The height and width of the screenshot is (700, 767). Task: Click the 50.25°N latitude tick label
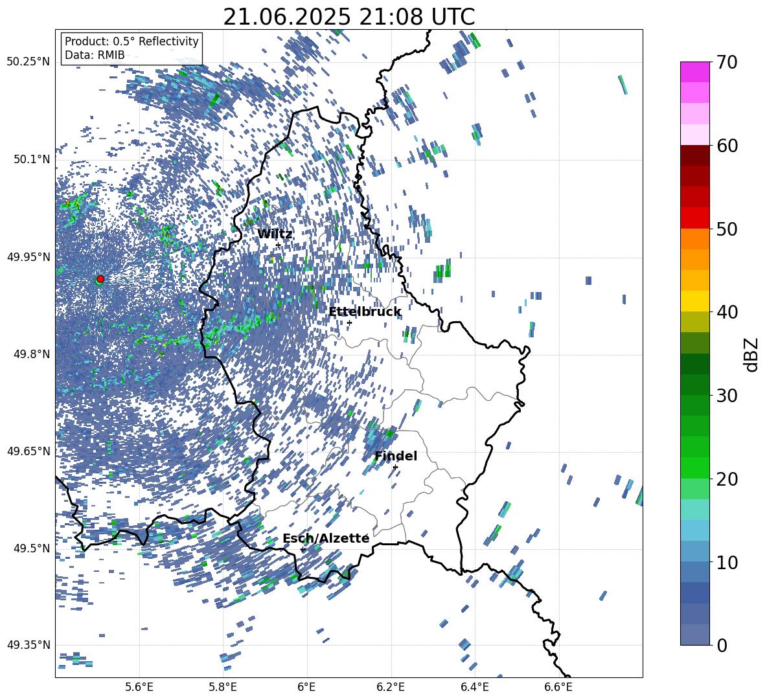click(29, 62)
